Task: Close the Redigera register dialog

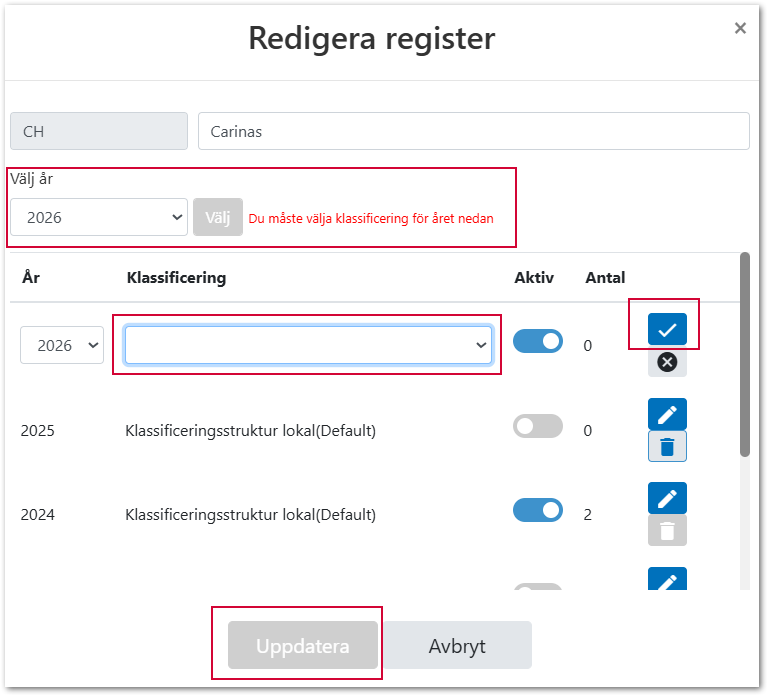Action: 740,28
